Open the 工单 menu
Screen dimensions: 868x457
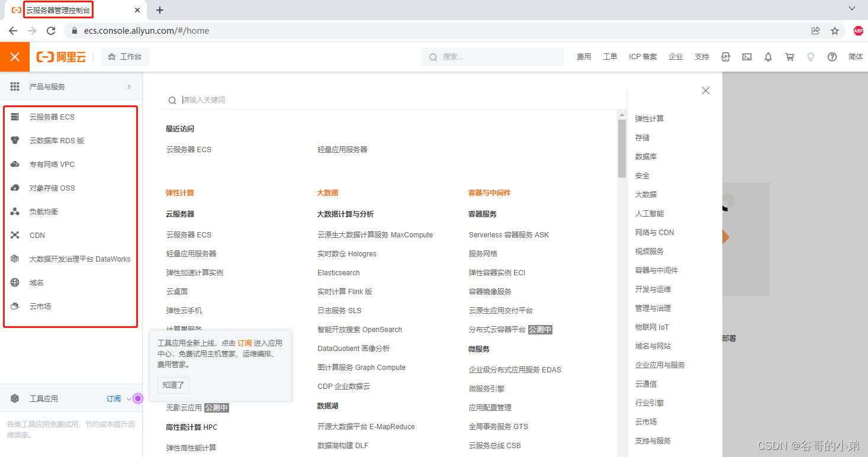click(610, 57)
